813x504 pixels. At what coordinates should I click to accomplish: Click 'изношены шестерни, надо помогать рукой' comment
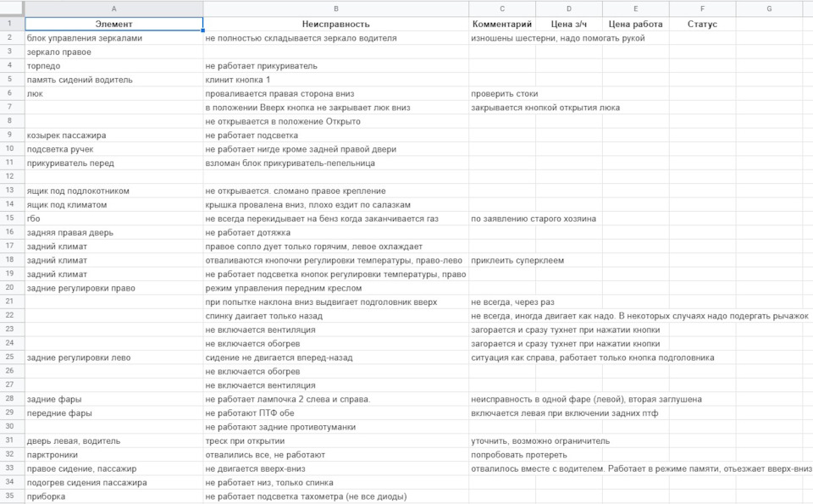(x=558, y=38)
